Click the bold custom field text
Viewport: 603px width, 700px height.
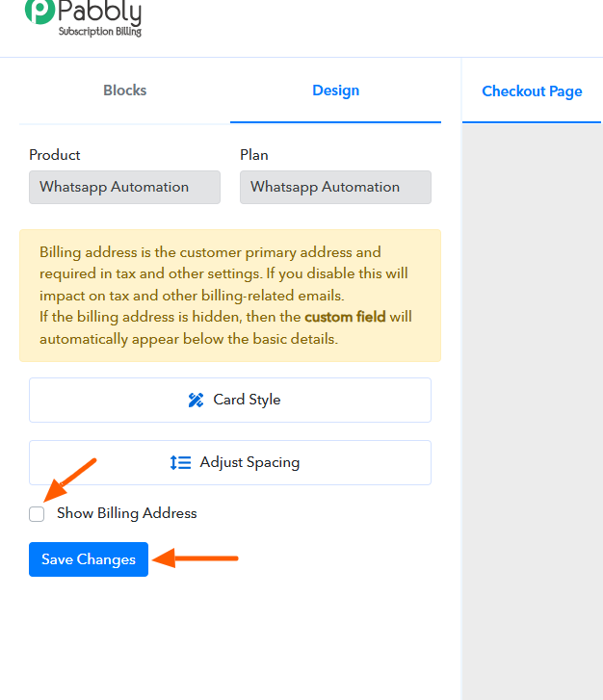pyautogui.click(x=345, y=316)
